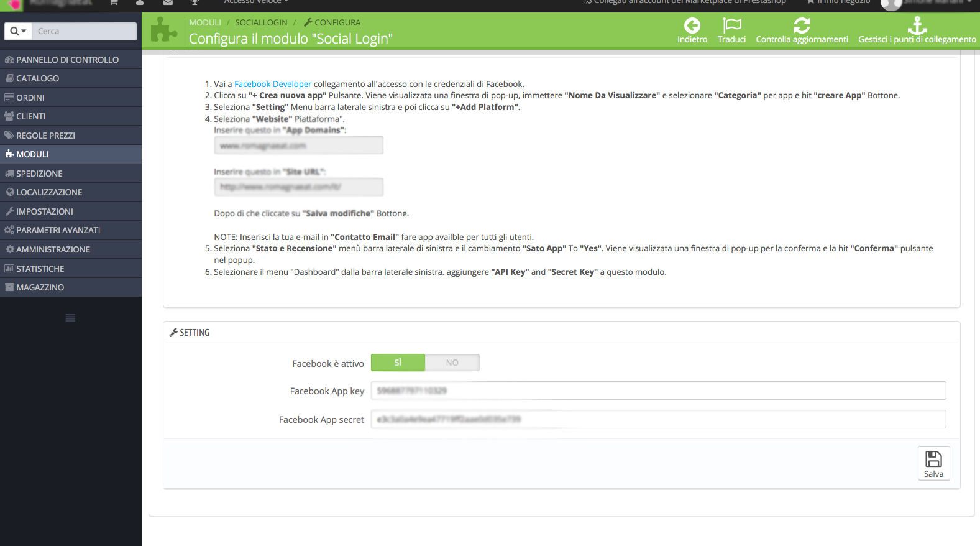Click the 'Facebook è attivo' label
980x546 pixels.
pos(328,364)
